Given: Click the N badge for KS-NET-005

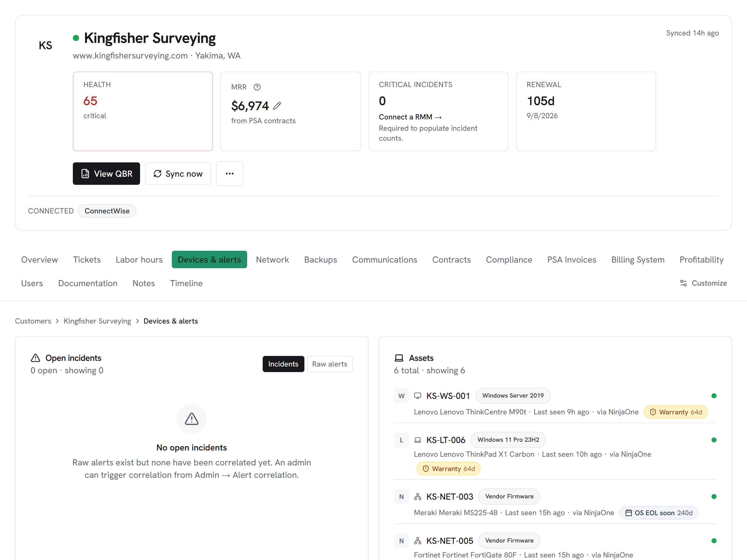Looking at the screenshot, I should click(401, 541).
